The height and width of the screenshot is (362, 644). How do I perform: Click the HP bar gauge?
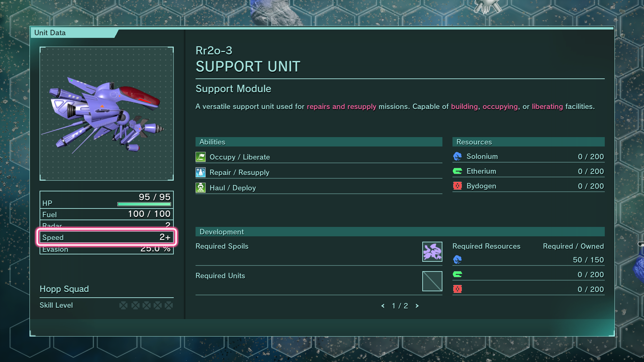144,204
